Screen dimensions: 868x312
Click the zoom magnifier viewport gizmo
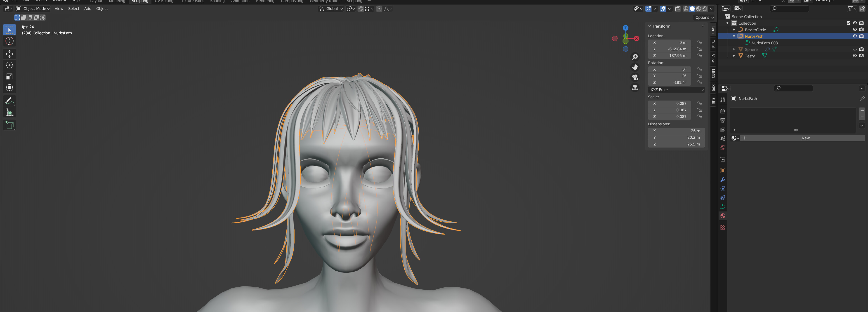click(635, 57)
